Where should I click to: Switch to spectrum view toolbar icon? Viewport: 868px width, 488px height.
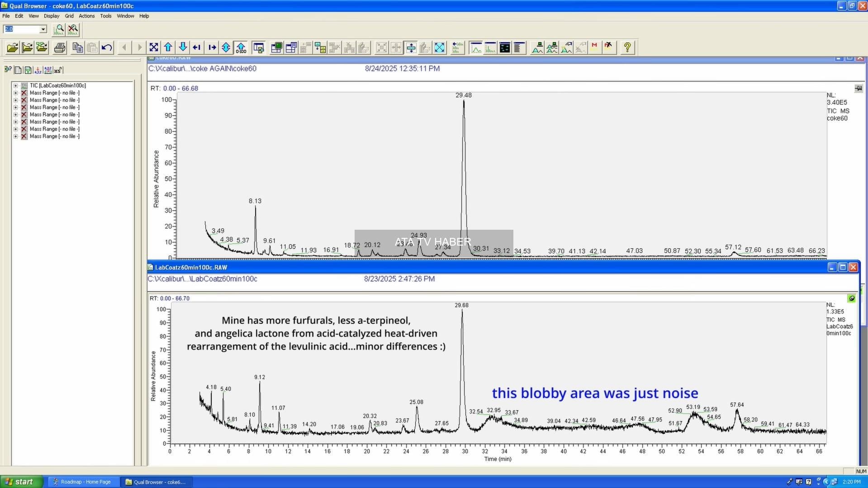pyautogui.click(x=490, y=47)
